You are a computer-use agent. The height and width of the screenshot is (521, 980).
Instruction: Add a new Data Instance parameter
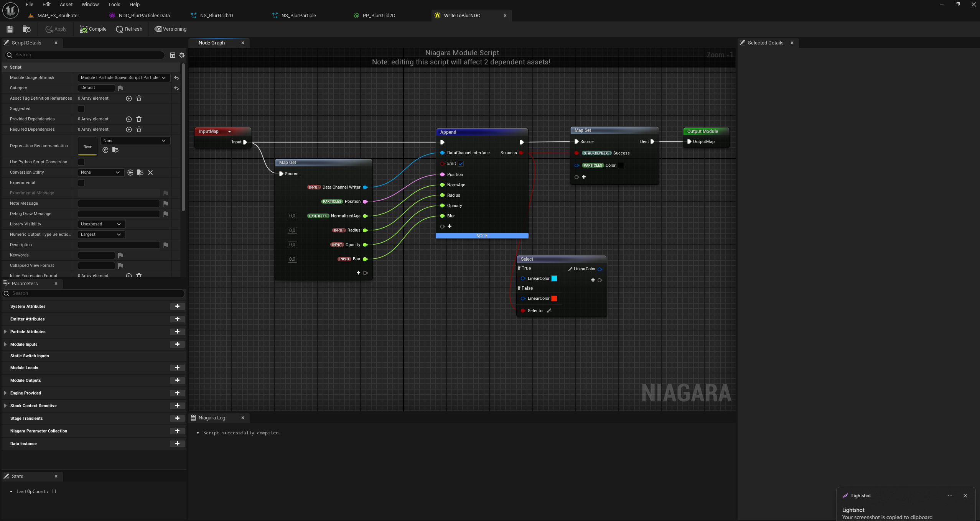tap(177, 444)
